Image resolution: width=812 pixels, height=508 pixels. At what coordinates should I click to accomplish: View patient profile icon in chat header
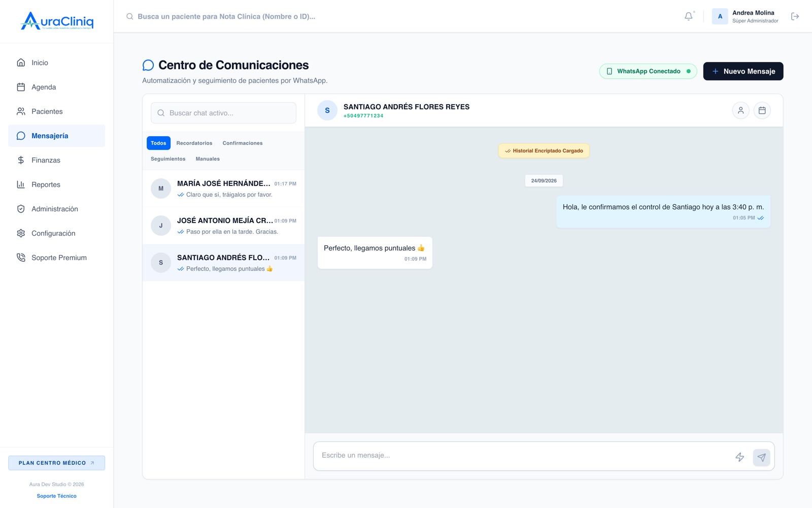point(740,110)
